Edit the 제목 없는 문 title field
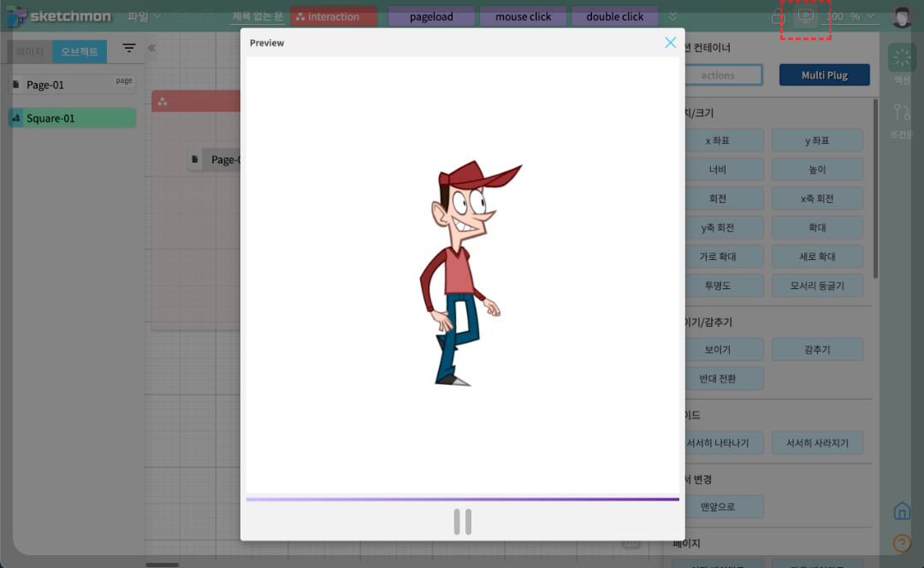924x568 pixels. pyautogui.click(x=258, y=16)
